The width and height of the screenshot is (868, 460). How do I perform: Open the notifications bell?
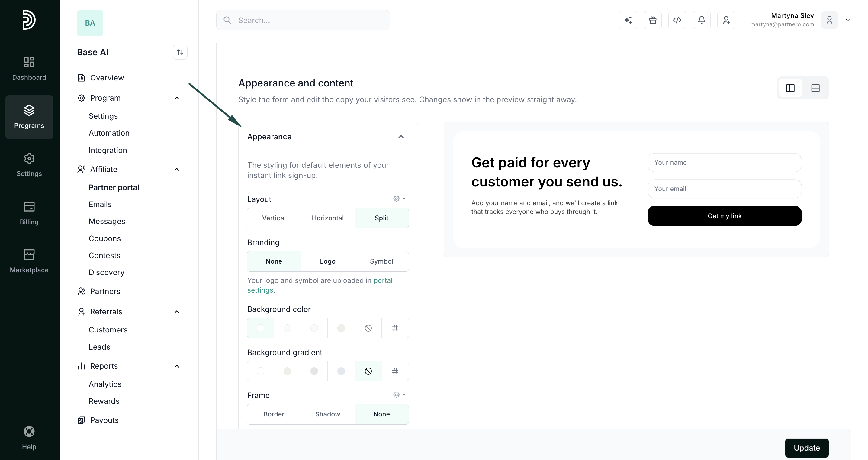(702, 20)
